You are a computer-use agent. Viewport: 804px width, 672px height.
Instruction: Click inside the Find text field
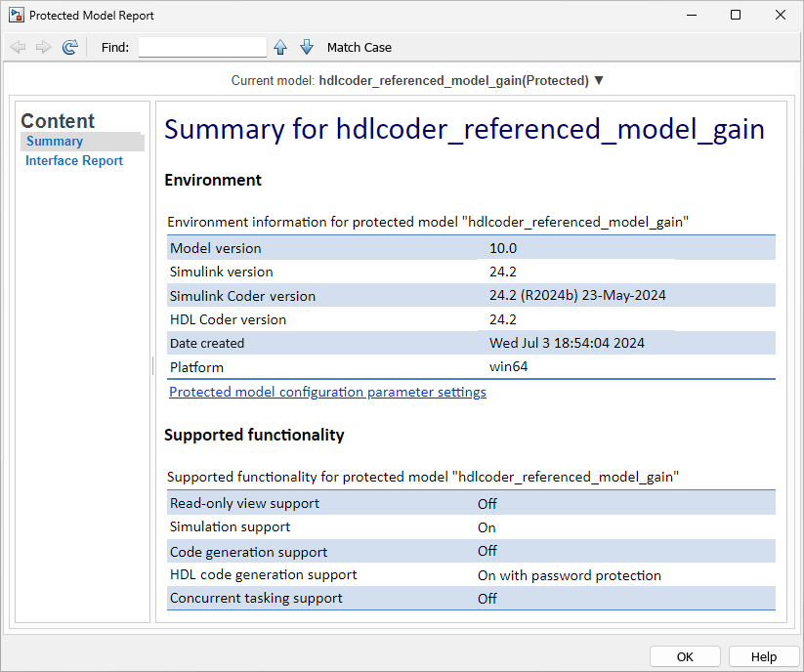coord(202,47)
